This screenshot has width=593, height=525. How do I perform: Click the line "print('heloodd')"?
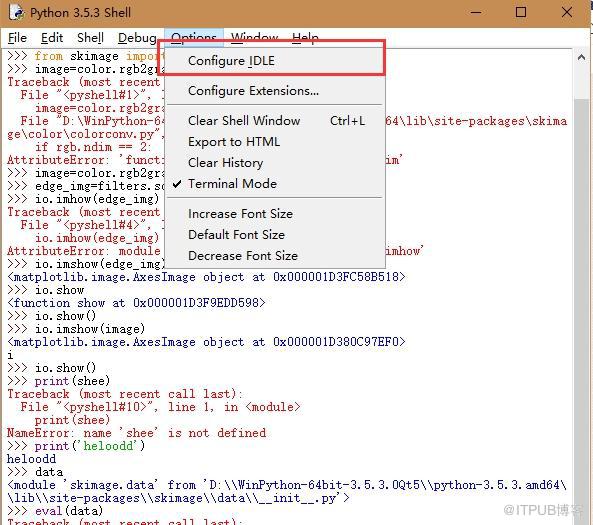(76, 446)
